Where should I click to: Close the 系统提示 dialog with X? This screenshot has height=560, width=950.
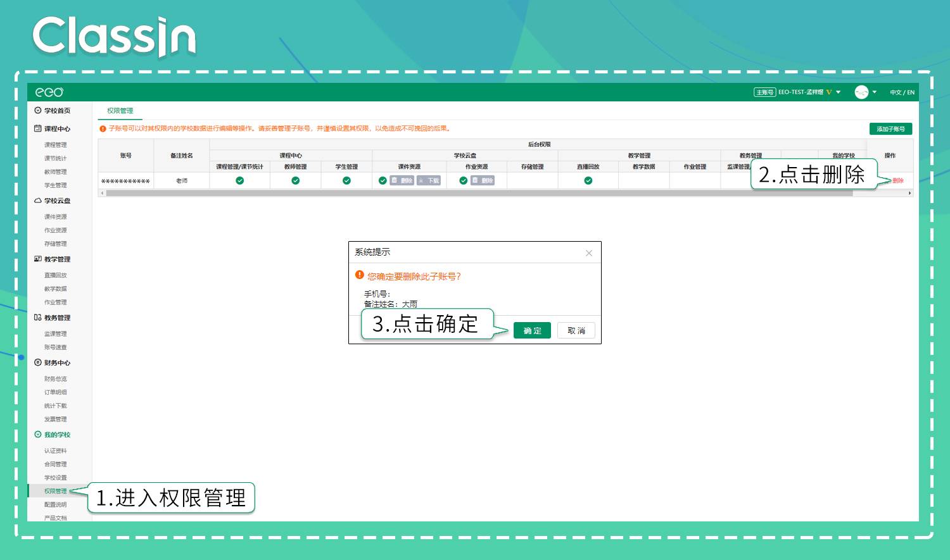tap(589, 253)
